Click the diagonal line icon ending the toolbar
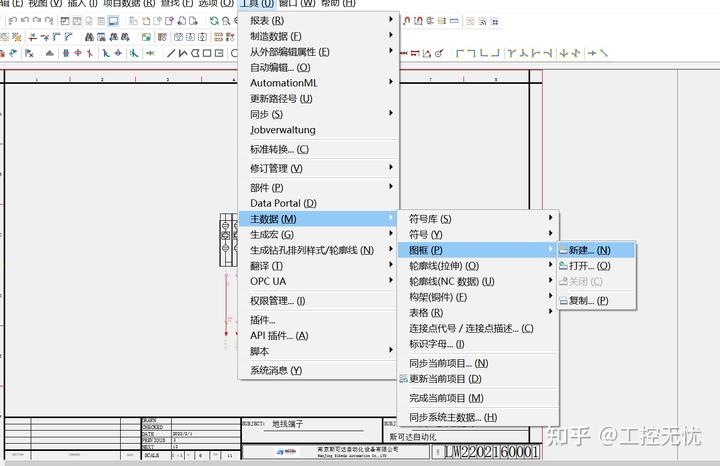The height and width of the screenshot is (466, 720). 604,53
